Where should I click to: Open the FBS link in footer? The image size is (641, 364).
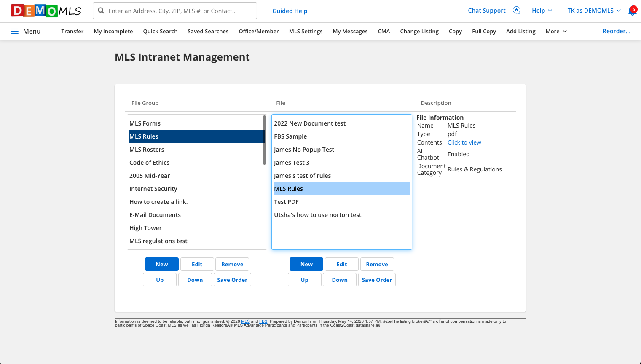pyautogui.click(x=263, y=321)
